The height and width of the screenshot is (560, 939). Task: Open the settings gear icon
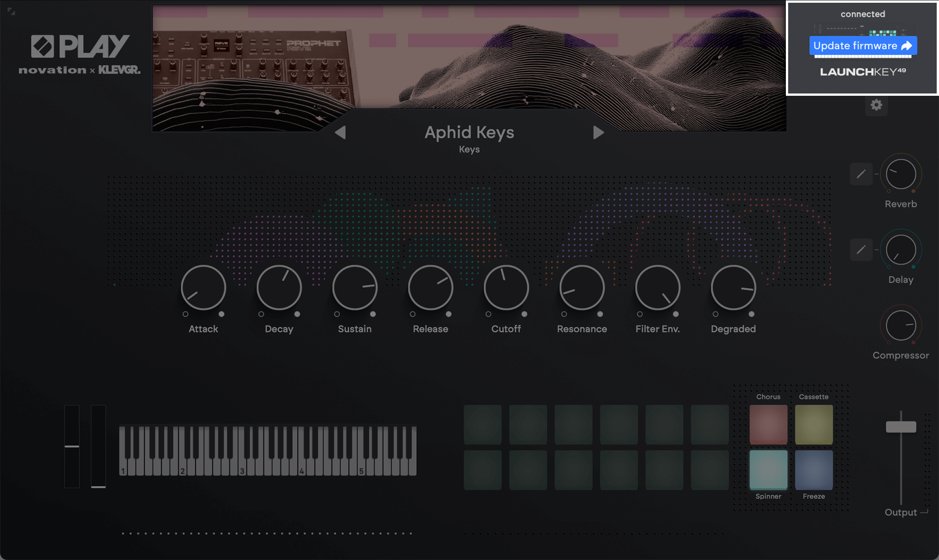click(876, 105)
